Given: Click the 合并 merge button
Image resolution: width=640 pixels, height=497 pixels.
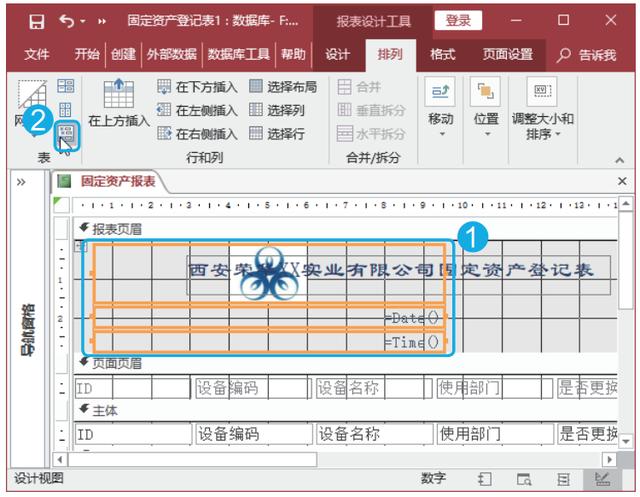Looking at the screenshot, I should [x=359, y=87].
